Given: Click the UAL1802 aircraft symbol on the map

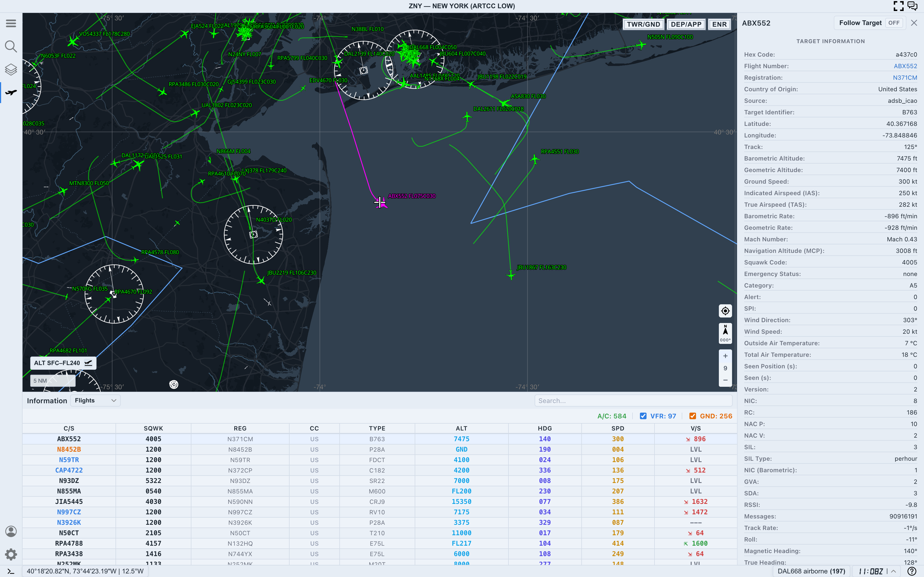Looking at the screenshot, I should [195, 113].
